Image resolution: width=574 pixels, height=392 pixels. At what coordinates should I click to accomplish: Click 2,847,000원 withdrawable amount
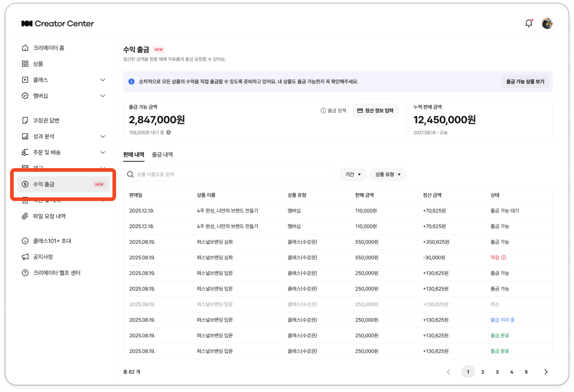click(157, 120)
